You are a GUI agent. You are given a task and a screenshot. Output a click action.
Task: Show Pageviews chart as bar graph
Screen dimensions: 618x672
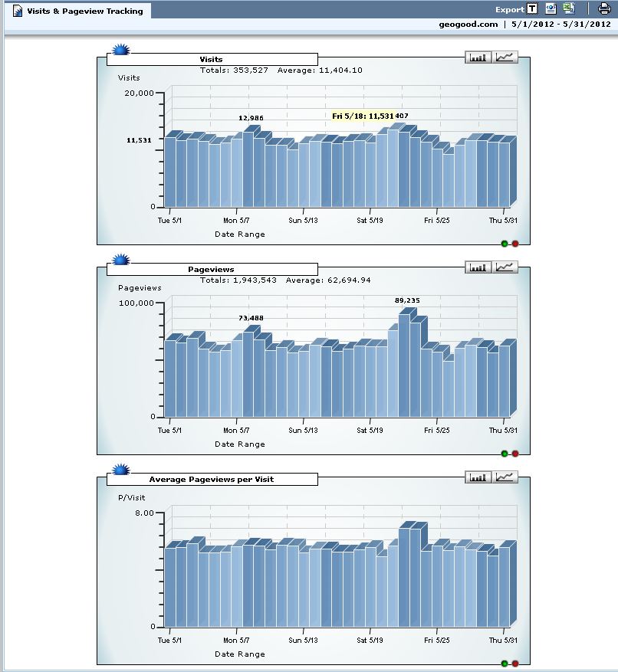(478, 267)
